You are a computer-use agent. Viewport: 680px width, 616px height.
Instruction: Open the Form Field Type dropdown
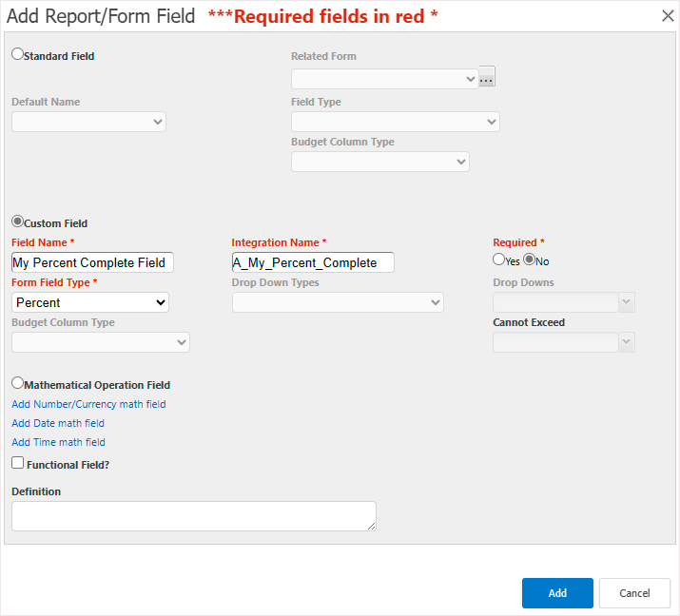(90, 302)
